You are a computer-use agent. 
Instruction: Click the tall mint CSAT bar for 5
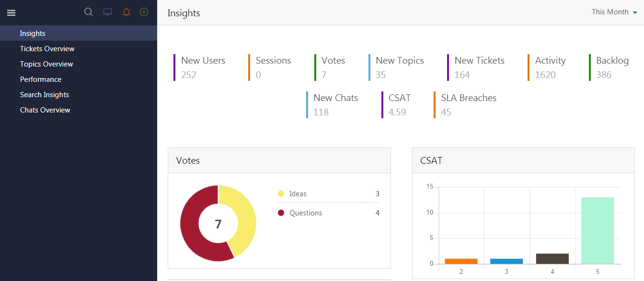point(598,230)
